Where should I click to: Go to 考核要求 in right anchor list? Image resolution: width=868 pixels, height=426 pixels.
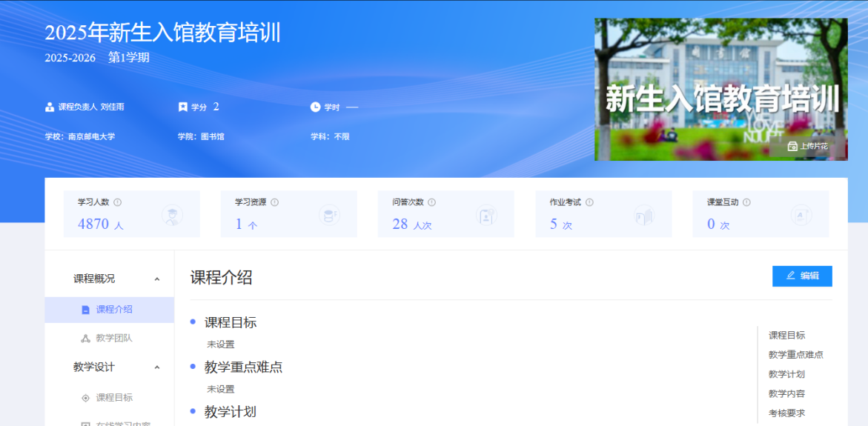coord(786,413)
